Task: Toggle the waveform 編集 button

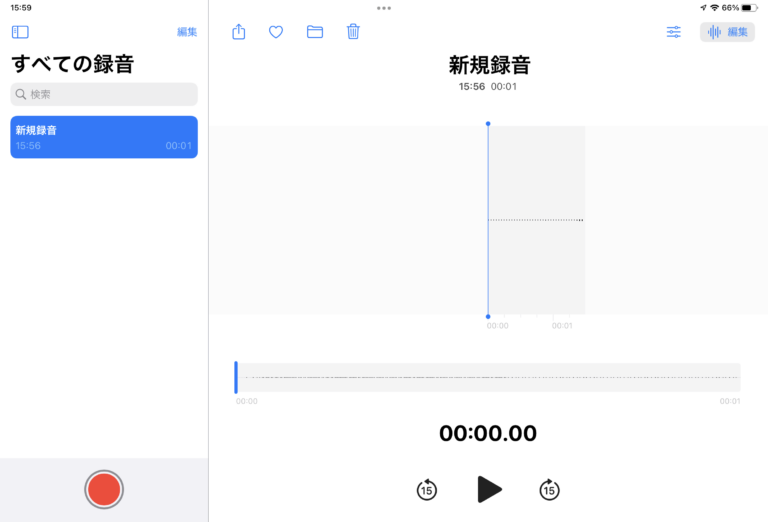Action: click(x=727, y=32)
